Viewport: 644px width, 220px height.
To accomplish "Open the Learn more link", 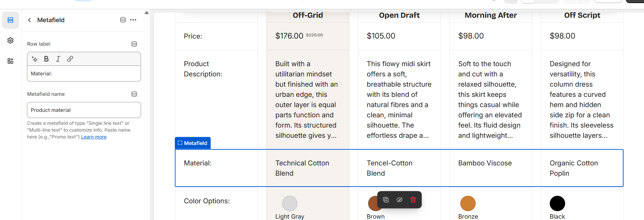I will [94, 137].
